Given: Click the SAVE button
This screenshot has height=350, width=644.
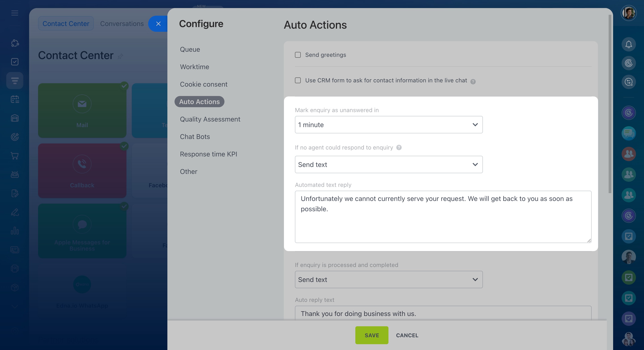Looking at the screenshot, I should 372,335.
